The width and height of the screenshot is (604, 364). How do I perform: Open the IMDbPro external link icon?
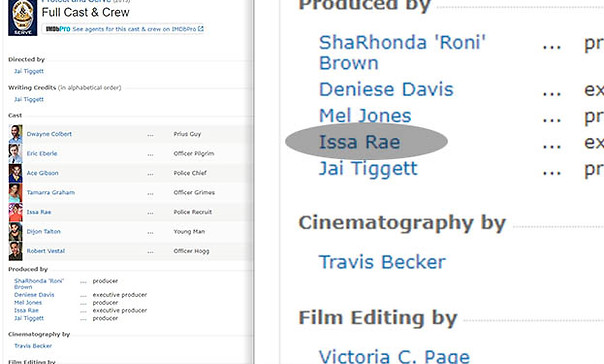pyautogui.click(x=201, y=29)
